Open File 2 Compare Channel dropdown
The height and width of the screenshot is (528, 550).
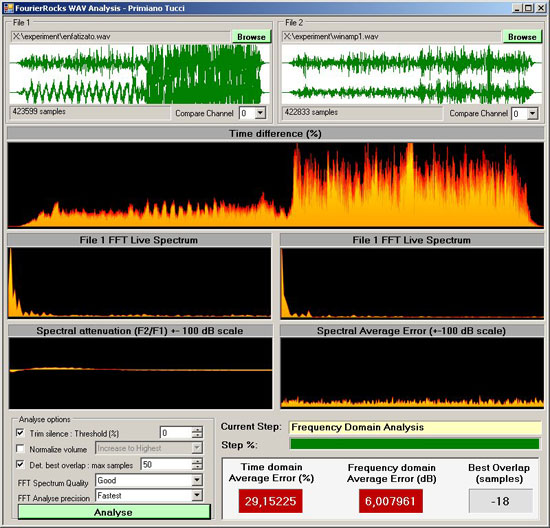click(532, 113)
